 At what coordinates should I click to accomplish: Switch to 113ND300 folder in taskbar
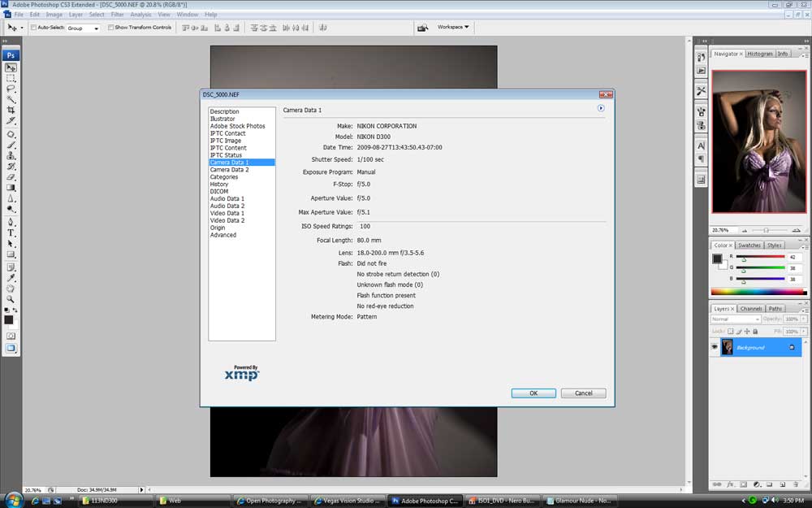pyautogui.click(x=116, y=501)
